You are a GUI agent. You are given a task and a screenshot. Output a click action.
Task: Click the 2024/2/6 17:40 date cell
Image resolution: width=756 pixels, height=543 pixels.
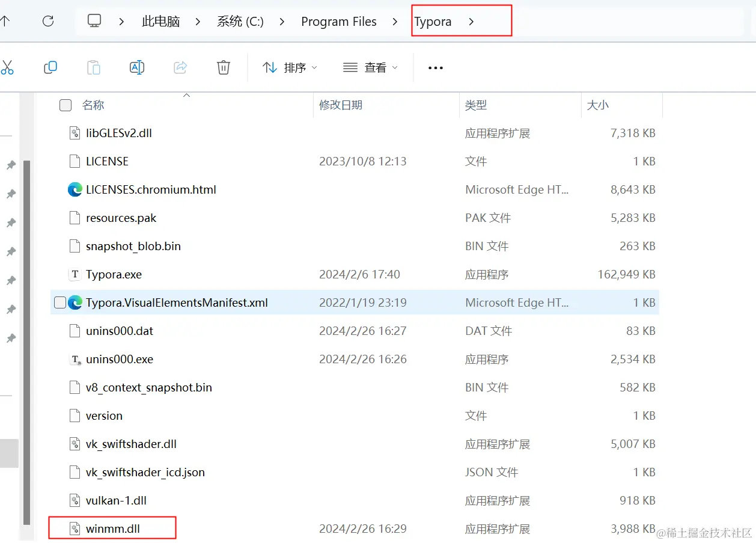point(359,274)
